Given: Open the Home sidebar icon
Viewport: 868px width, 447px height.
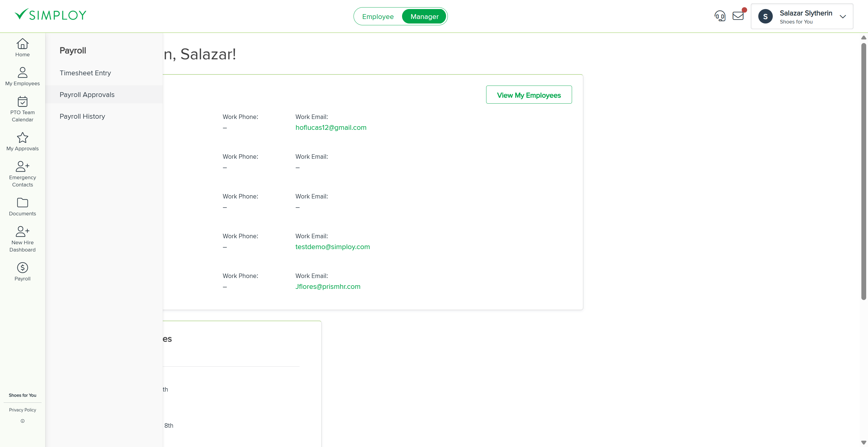Looking at the screenshot, I should pos(22,47).
